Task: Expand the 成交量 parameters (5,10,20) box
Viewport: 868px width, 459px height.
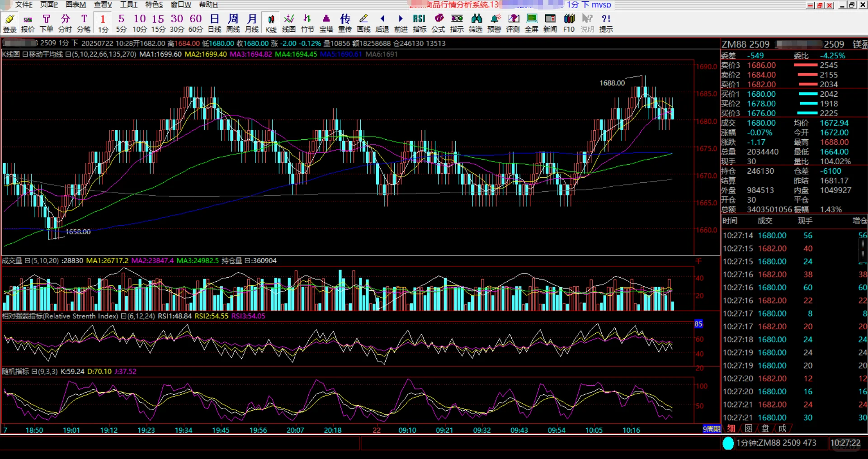Action: point(27,261)
